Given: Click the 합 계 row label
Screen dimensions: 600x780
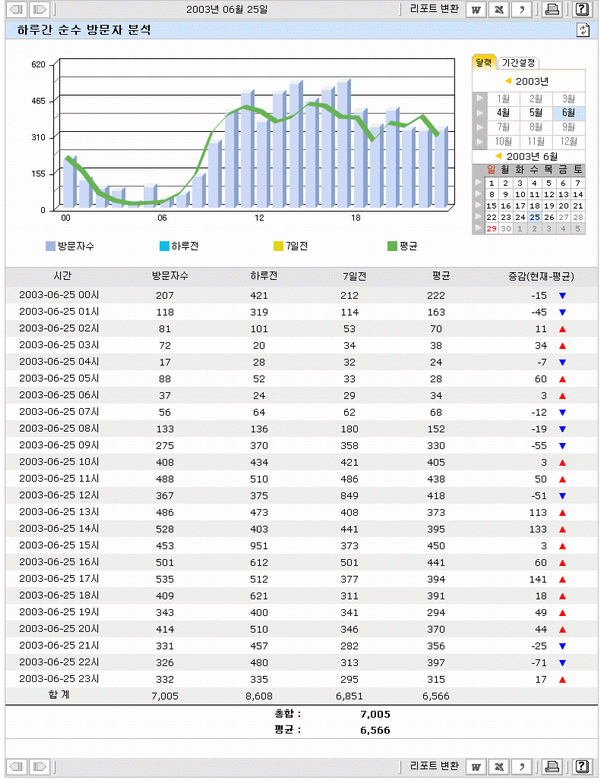Looking at the screenshot, I should [59, 695].
